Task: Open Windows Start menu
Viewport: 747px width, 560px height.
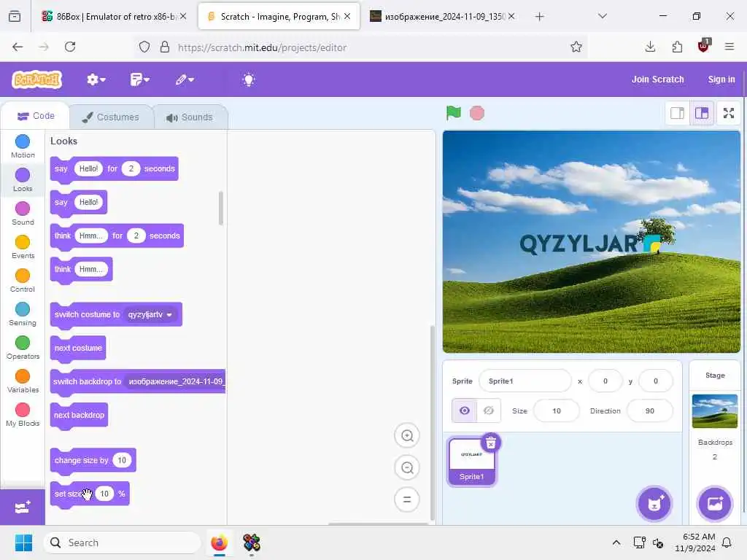Action: [23, 542]
